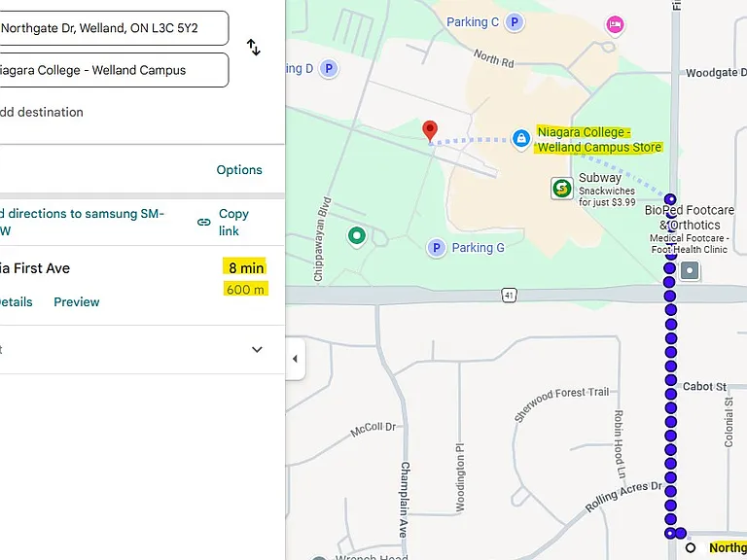This screenshot has height=560, width=747.
Task: Click the Rolling Acres Dr street label
Action: point(623,496)
